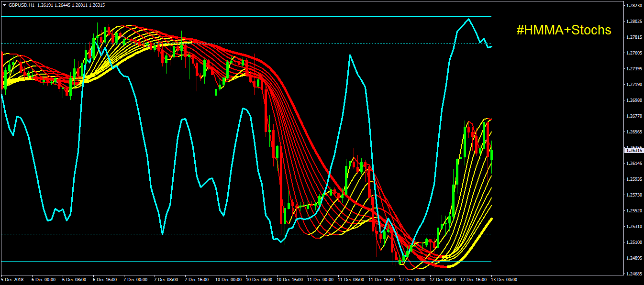Click the 10 Dec 08:00 time label
The height and width of the screenshot is (285, 644).
pos(259,279)
